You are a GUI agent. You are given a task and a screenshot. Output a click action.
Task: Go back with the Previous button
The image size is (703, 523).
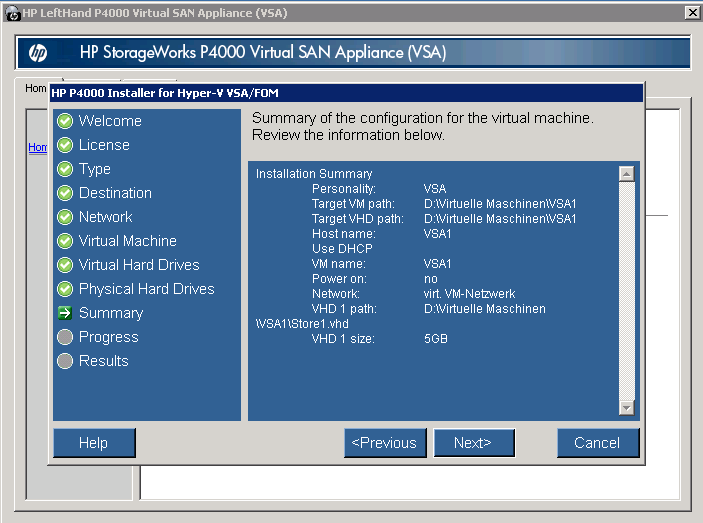(x=385, y=443)
